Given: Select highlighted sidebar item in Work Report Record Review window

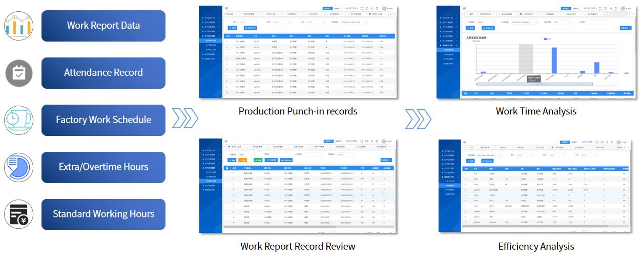Looking at the screenshot, I should point(211,181).
